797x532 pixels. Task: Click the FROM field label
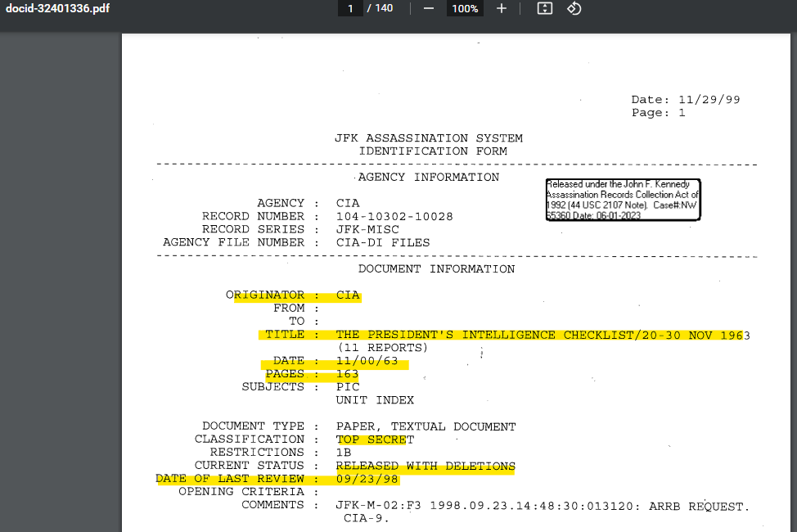(289, 309)
